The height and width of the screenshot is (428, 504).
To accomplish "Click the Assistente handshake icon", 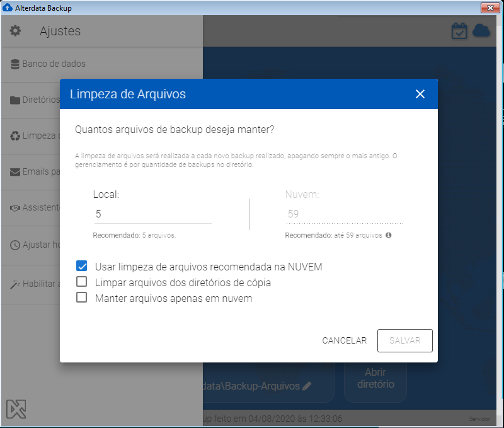I will click(14, 208).
